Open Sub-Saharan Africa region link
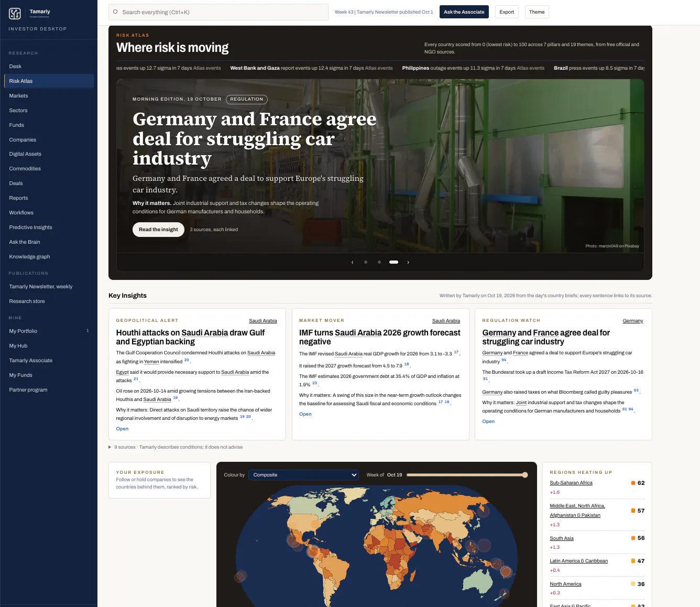The width and height of the screenshot is (700, 607). click(571, 483)
